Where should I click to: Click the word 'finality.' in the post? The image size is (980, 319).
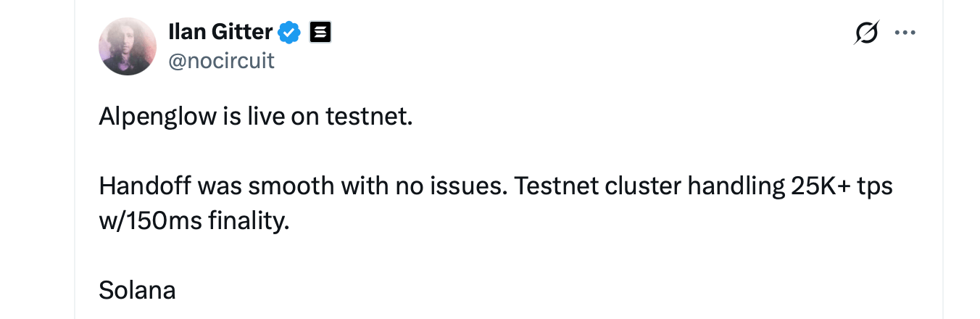click(249, 221)
